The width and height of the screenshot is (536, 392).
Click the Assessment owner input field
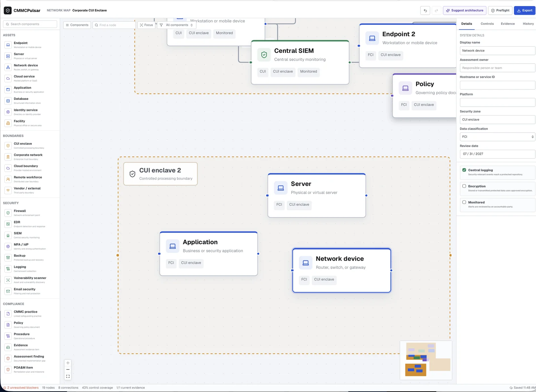(497, 68)
